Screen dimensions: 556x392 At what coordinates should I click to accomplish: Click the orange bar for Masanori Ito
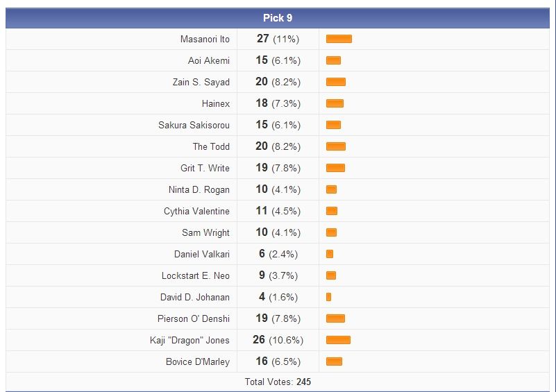tap(339, 40)
